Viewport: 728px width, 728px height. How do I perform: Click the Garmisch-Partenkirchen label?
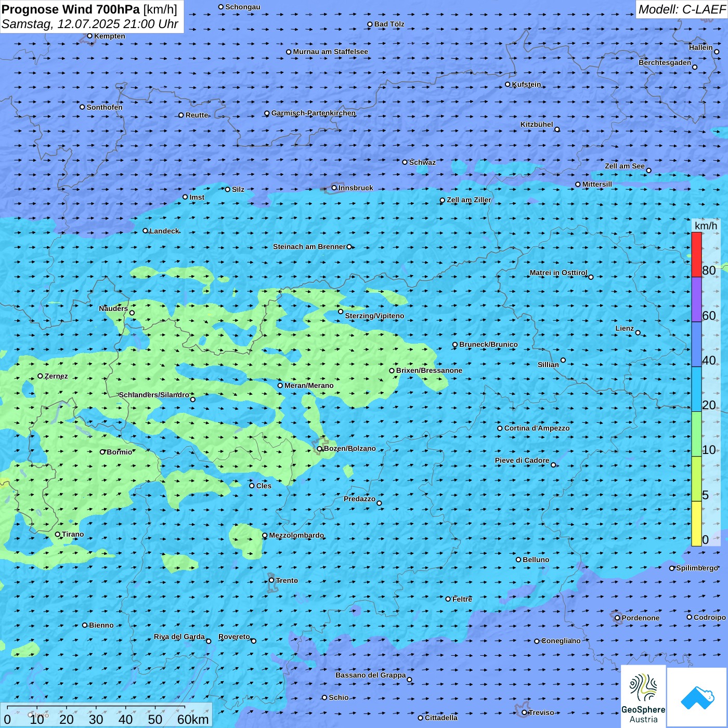tap(314, 113)
